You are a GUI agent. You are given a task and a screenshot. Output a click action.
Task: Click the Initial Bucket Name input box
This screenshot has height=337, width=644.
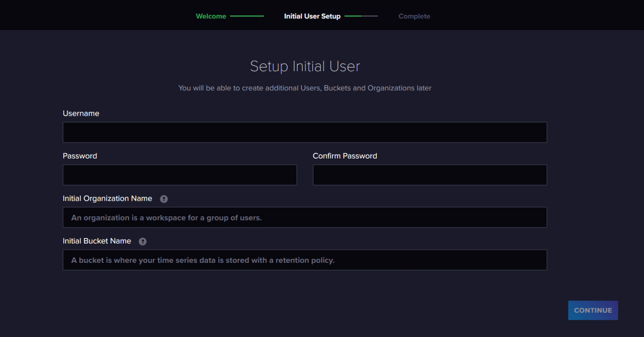click(x=305, y=260)
